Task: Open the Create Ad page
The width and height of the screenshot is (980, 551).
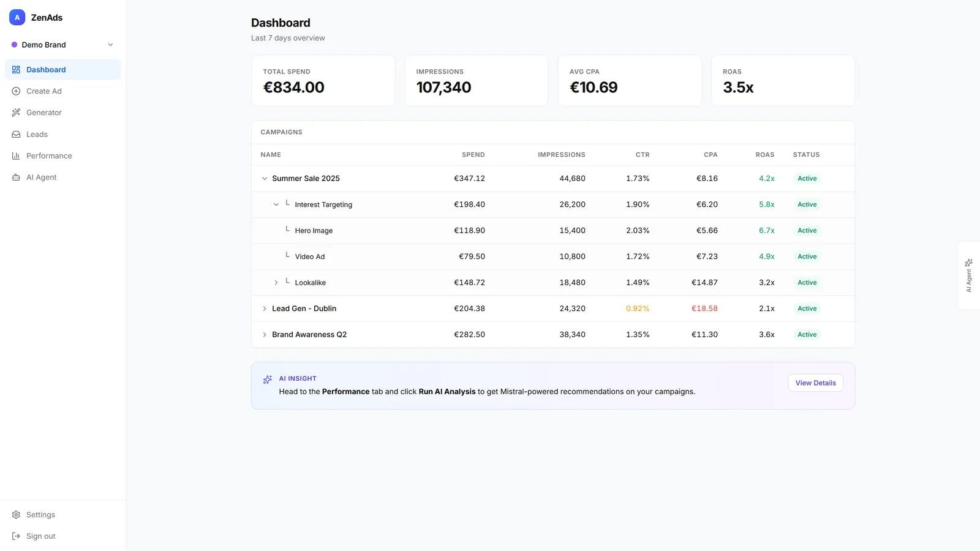Action: (x=62, y=91)
